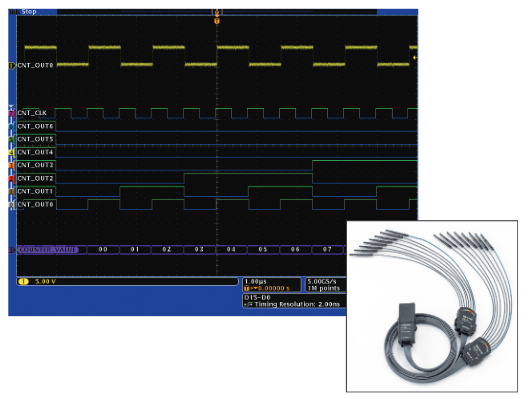Click the green digital channel 5 badge
Viewport: 528px width, 399px height.
(x=12, y=139)
